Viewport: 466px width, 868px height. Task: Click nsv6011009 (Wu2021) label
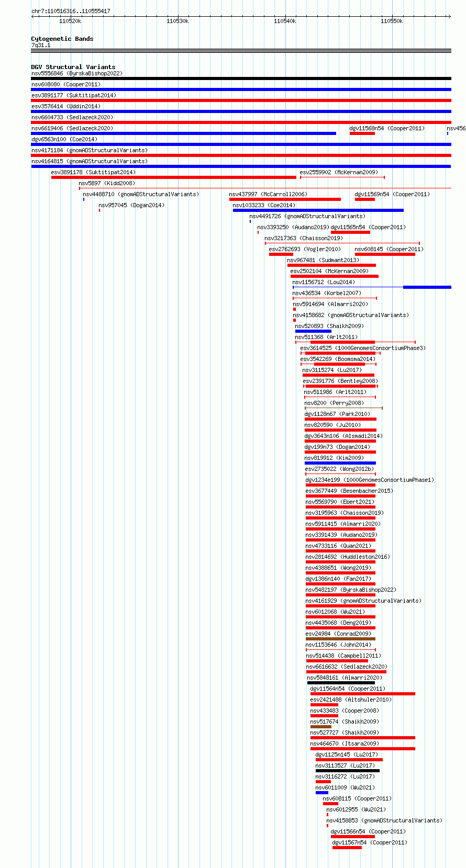(x=346, y=787)
